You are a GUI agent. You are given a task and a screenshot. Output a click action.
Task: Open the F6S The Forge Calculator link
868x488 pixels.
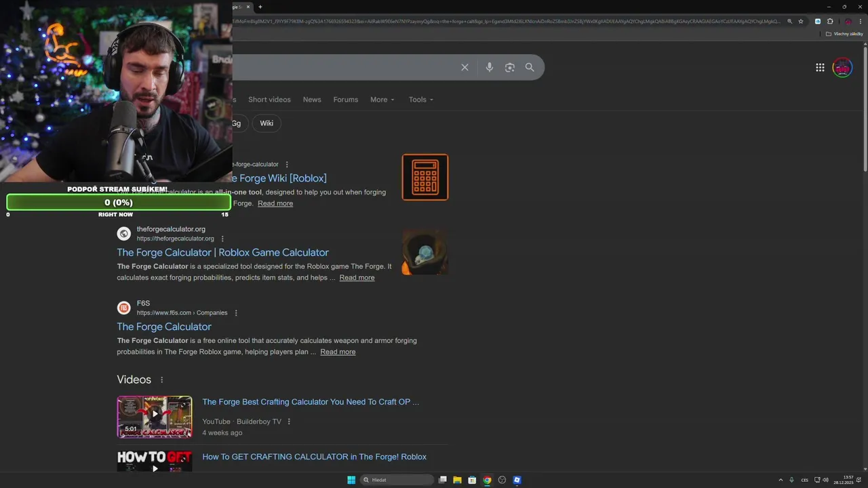(164, 327)
